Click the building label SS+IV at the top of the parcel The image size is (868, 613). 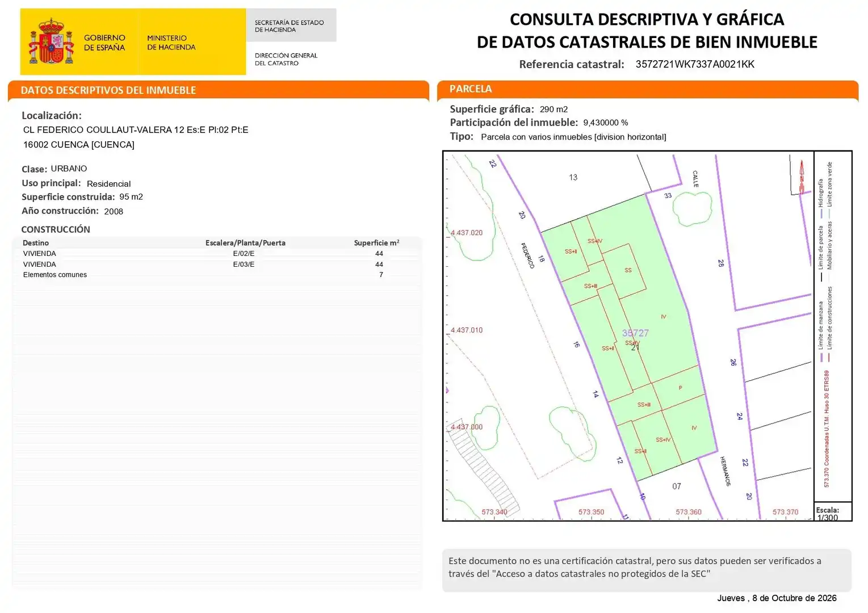pyautogui.click(x=594, y=241)
